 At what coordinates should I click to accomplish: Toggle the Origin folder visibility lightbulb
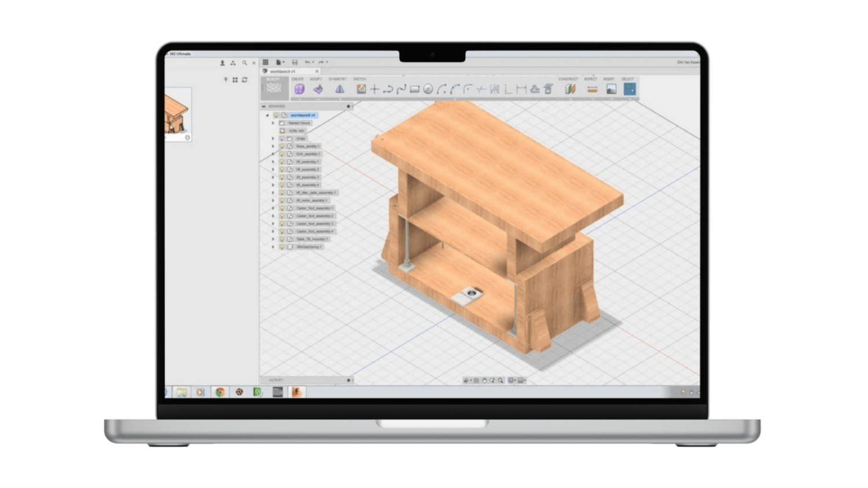[282, 139]
